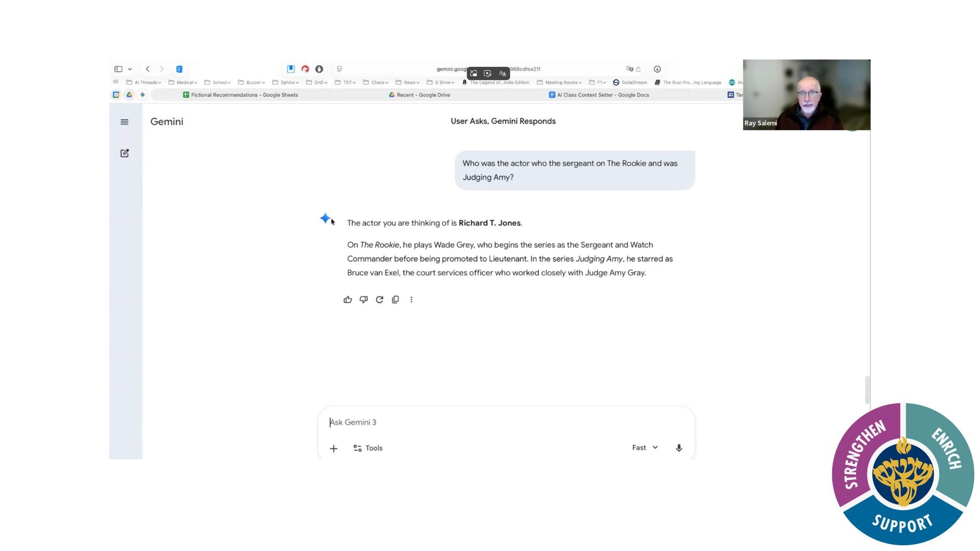Switch to Fictional Recommendations Google Sheets tab
The height and width of the screenshot is (551, 980).
coord(240,95)
